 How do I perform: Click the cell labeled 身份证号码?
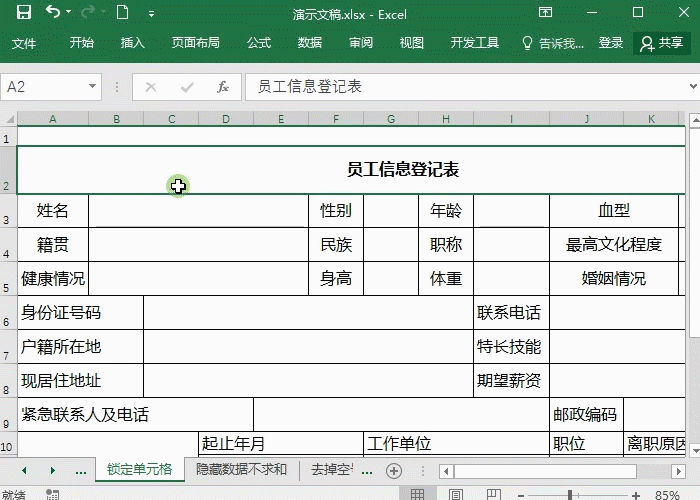pos(80,312)
